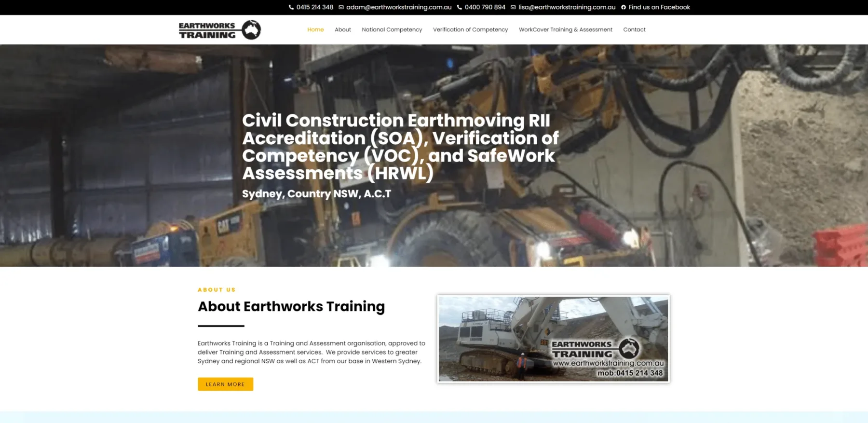The width and height of the screenshot is (868, 423).
Task: Click the envelope icon beside adam@earthworkstraining.com.au
Action: click(x=341, y=7)
